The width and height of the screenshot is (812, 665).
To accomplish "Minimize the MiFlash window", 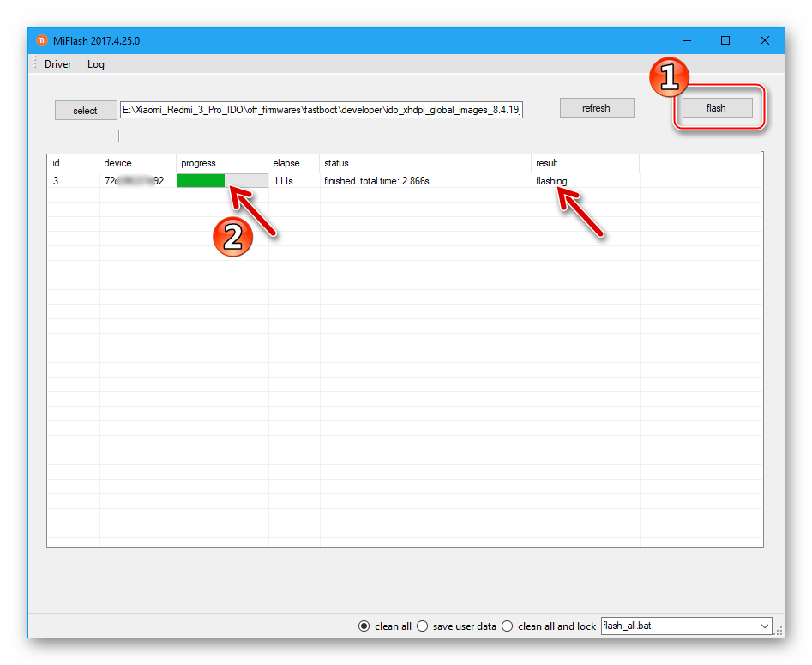I will [x=687, y=40].
